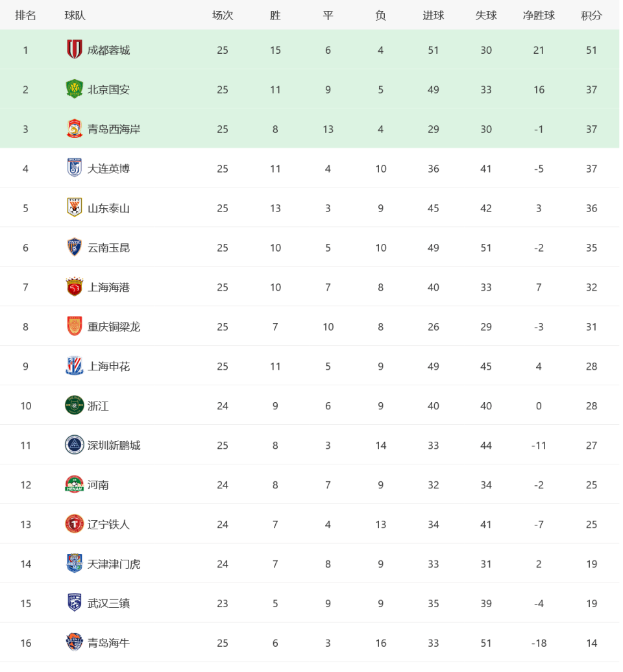This screenshot has width=623, height=672.
Task: Click the 成都蓉城 team logo
Action: coord(75,50)
